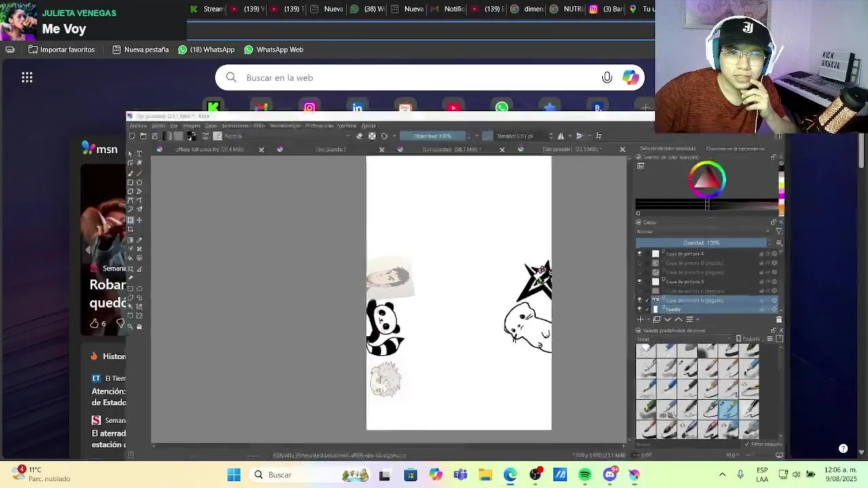
Task: Click the New Document icon in Krita toolbar
Action: 132,136
